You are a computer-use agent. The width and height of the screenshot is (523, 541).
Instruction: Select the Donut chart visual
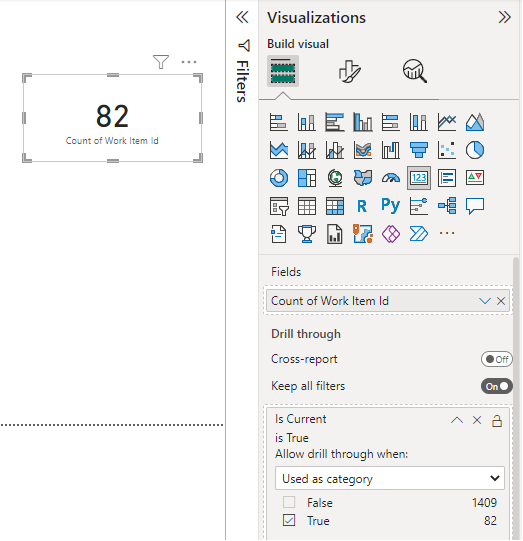[278, 178]
